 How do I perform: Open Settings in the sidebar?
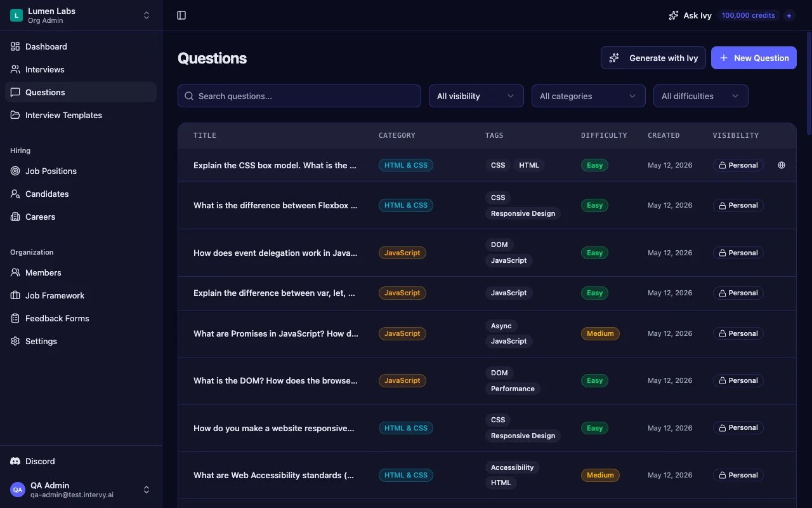tap(81, 341)
